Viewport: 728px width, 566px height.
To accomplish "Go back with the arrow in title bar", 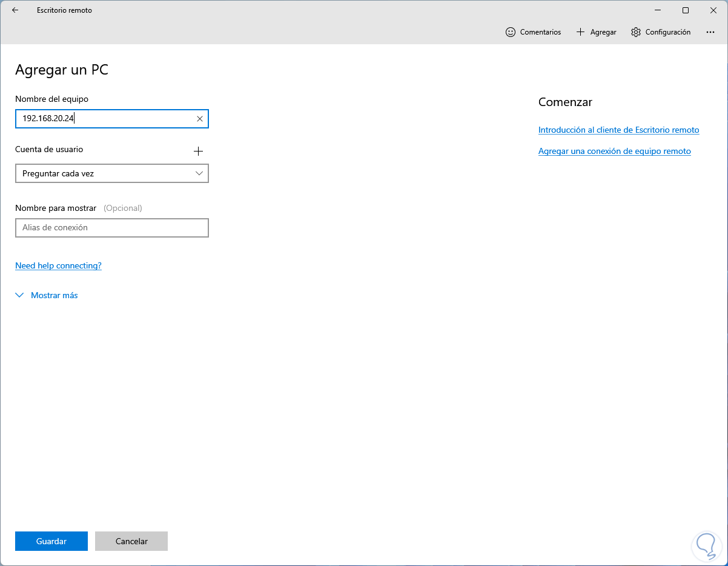I will pyautogui.click(x=15, y=10).
